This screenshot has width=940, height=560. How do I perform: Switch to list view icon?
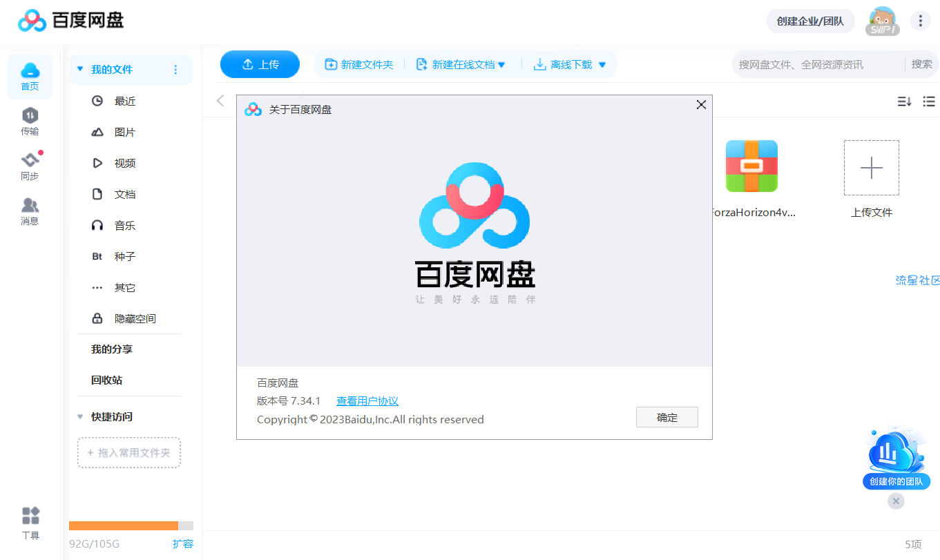929,102
